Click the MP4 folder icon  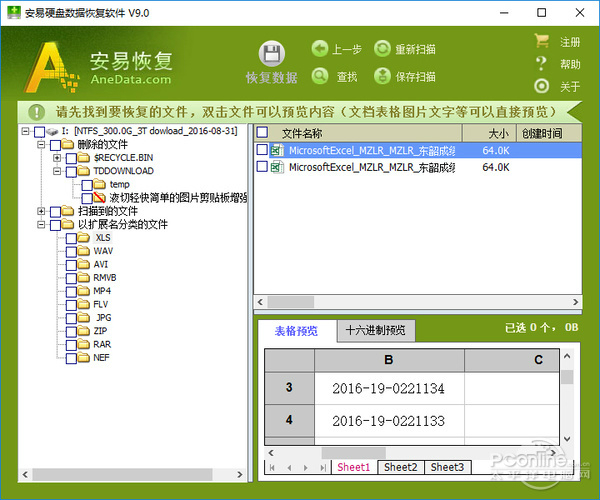[x=83, y=291]
